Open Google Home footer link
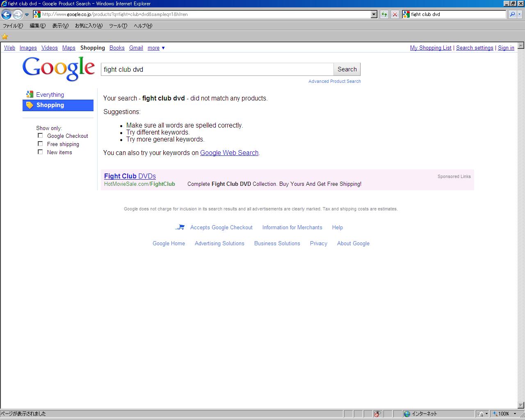 (x=169, y=243)
